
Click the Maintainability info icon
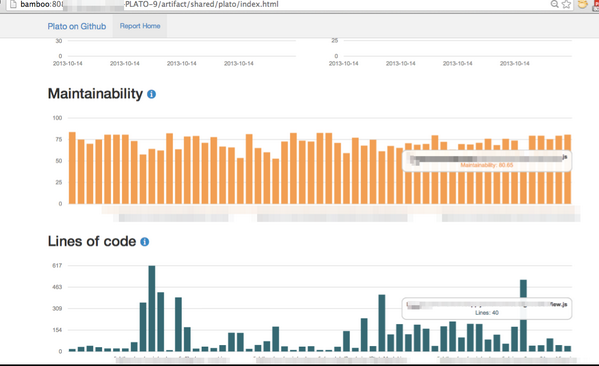151,94
